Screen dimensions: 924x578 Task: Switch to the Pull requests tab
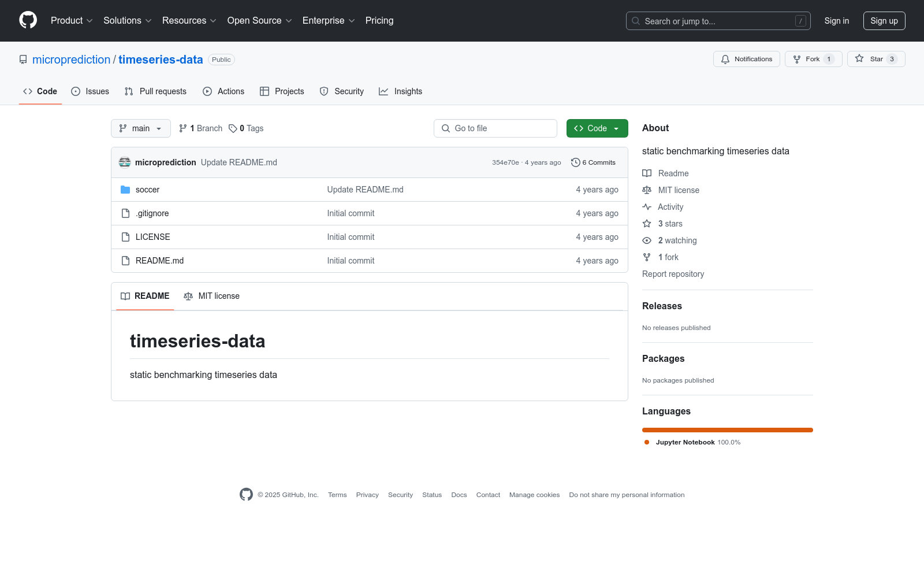point(155,91)
